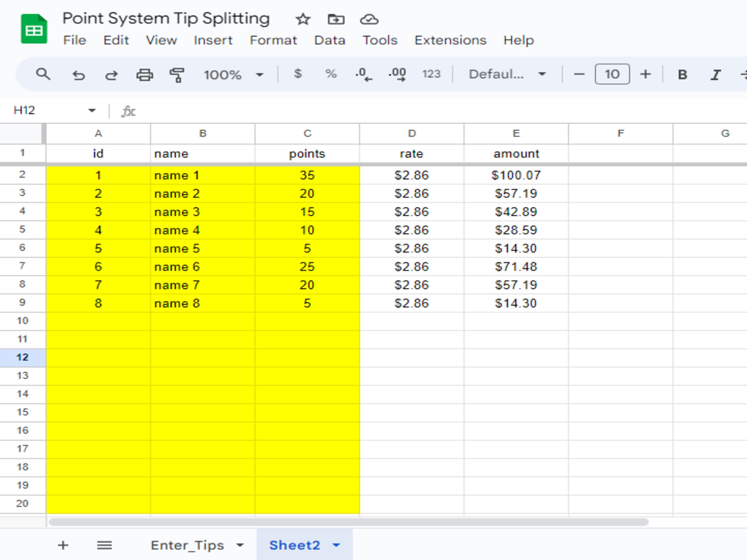The height and width of the screenshot is (560, 747).
Task: Star the Point System Tip Splitting spreadsheet
Action: click(x=303, y=19)
